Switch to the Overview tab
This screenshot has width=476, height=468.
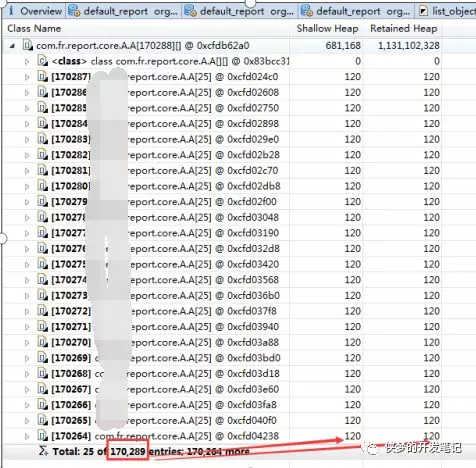(x=35, y=11)
